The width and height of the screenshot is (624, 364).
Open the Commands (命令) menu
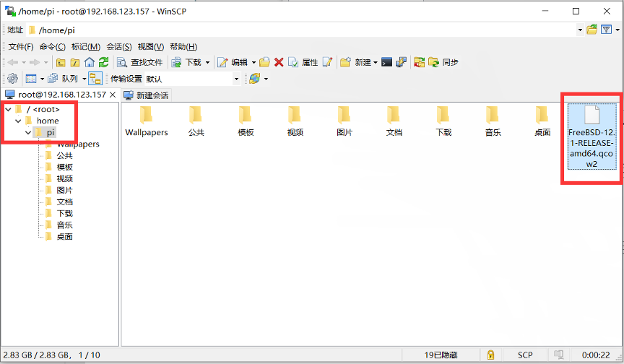53,47
